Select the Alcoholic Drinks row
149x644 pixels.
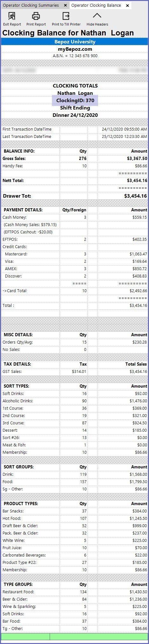point(74,401)
